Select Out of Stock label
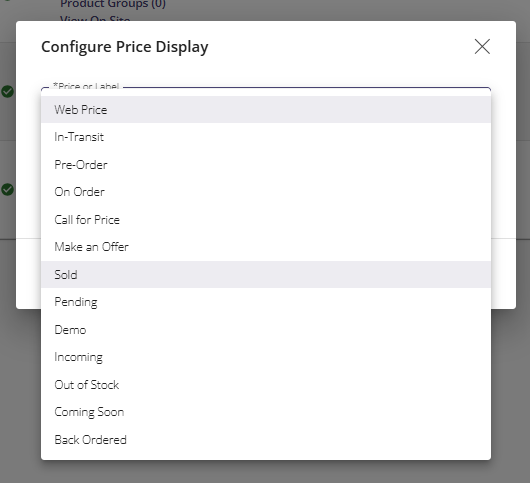The height and width of the screenshot is (483, 530). 266,385
